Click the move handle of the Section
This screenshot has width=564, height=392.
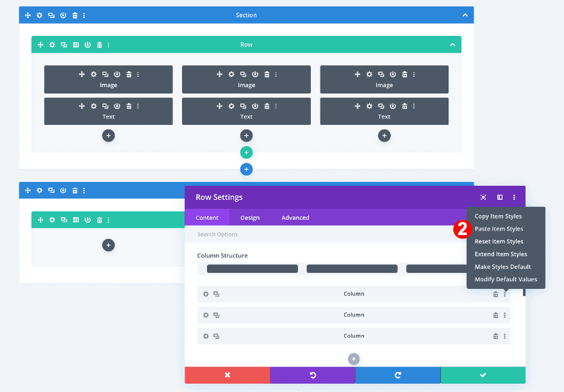tap(28, 15)
